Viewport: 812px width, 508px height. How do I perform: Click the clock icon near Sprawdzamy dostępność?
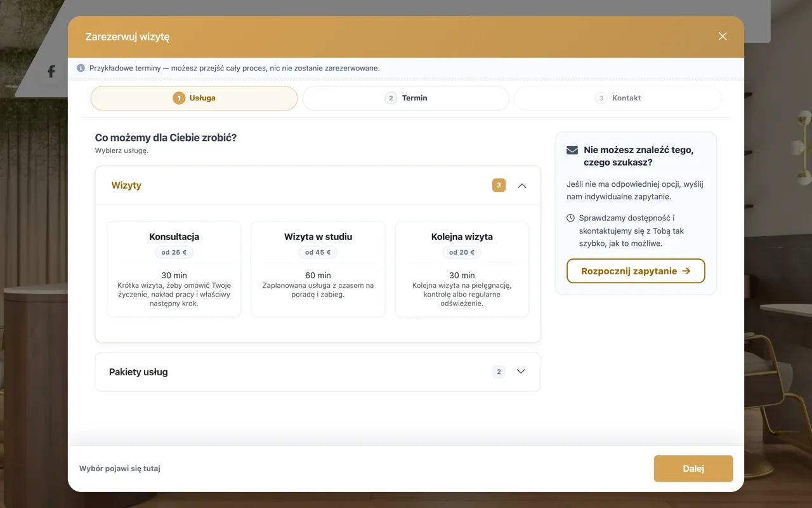click(x=570, y=218)
